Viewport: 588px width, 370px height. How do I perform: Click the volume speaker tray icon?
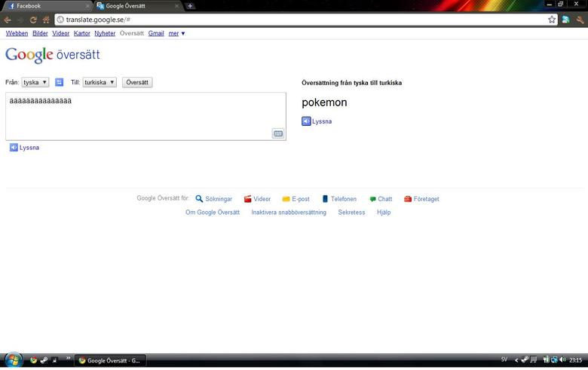[x=562, y=360]
